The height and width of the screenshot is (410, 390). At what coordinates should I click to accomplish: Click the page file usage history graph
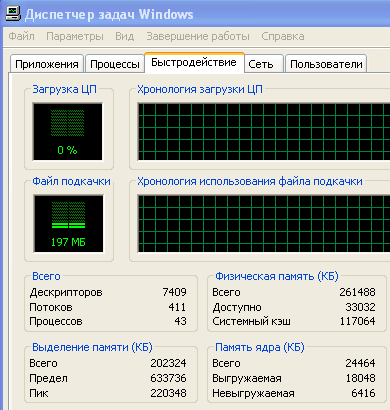pos(264,224)
